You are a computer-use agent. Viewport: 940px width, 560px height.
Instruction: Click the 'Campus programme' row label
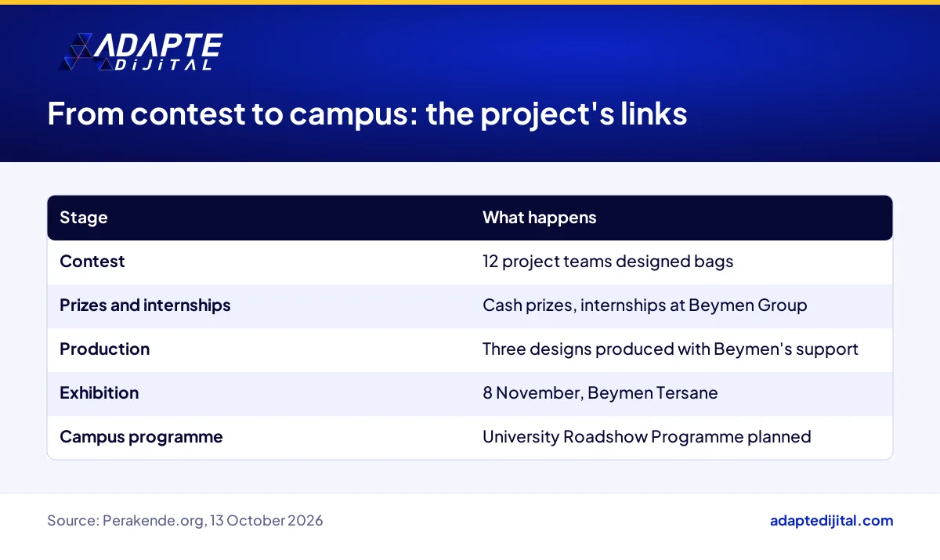(141, 437)
